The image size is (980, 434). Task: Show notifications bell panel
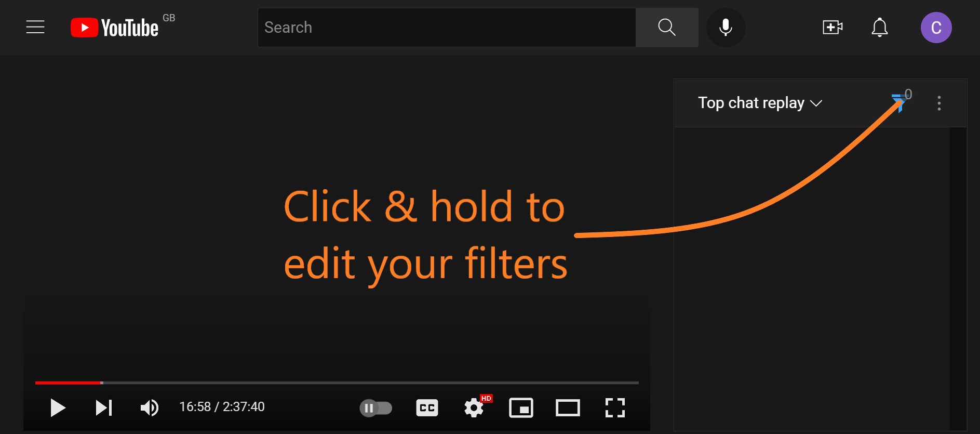[x=879, y=28]
